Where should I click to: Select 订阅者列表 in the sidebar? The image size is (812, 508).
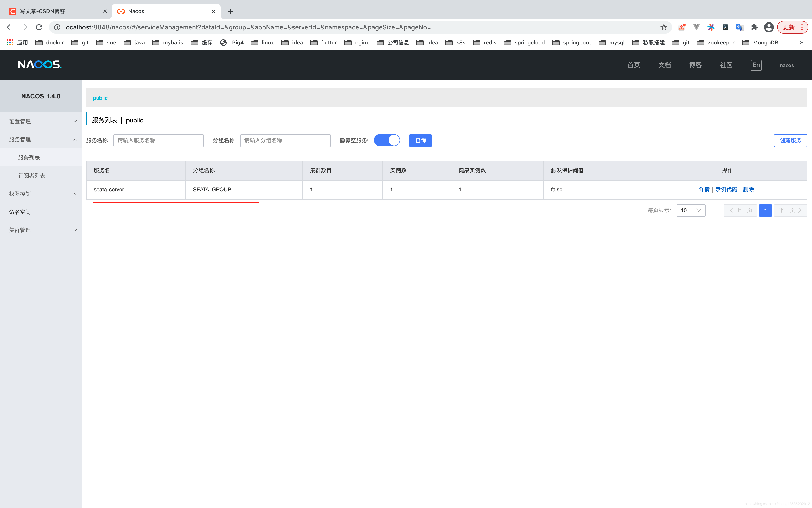pos(41,176)
